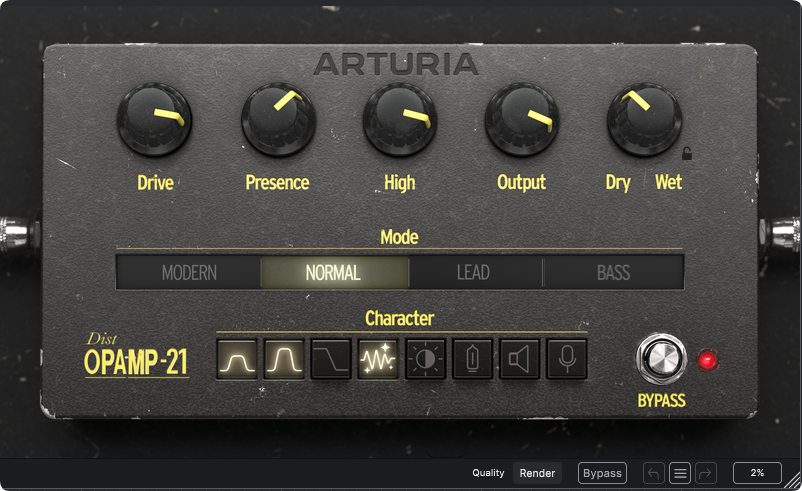Click the Output knob
This screenshot has width=802, height=491.
(x=522, y=120)
